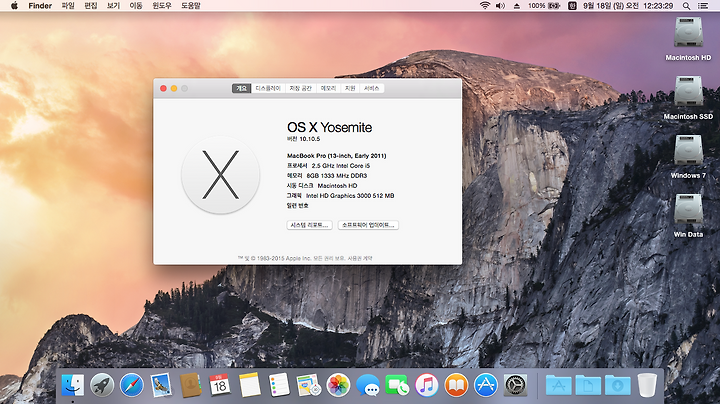
Task: Open the 이동 menu
Action: tap(135, 6)
